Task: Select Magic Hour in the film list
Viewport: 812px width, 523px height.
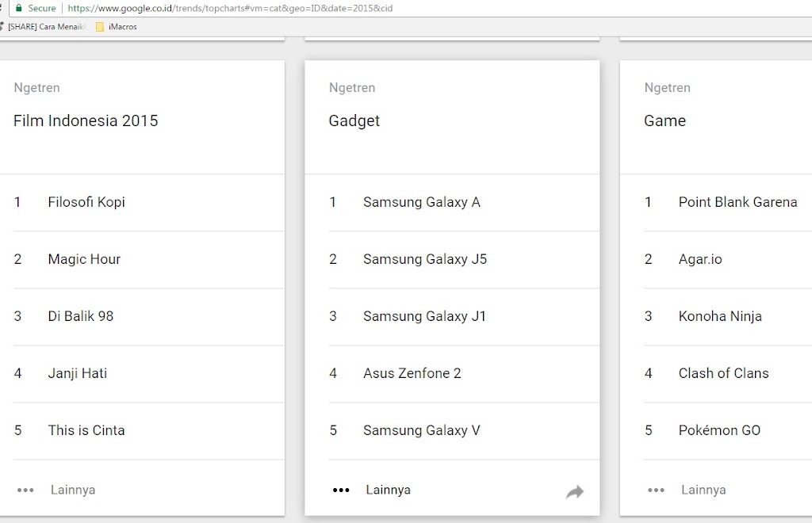Action: click(x=84, y=259)
